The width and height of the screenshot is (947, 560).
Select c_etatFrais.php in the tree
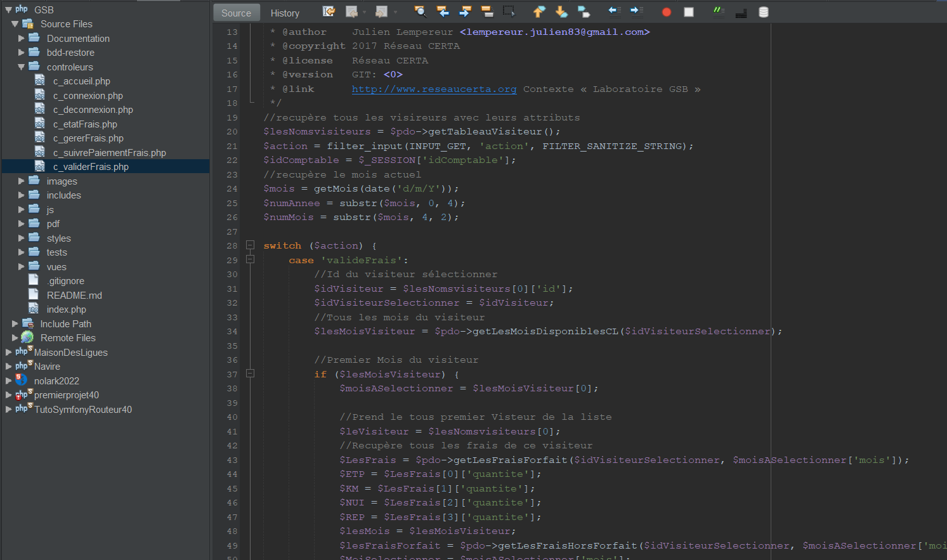pyautogui.click(x=85, y=124)
